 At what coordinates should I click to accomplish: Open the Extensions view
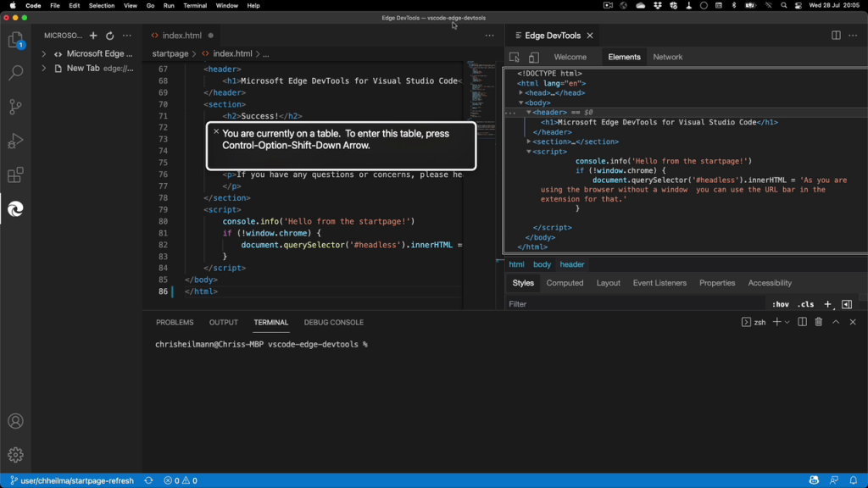pyautogui.click(x=15, y=175)
